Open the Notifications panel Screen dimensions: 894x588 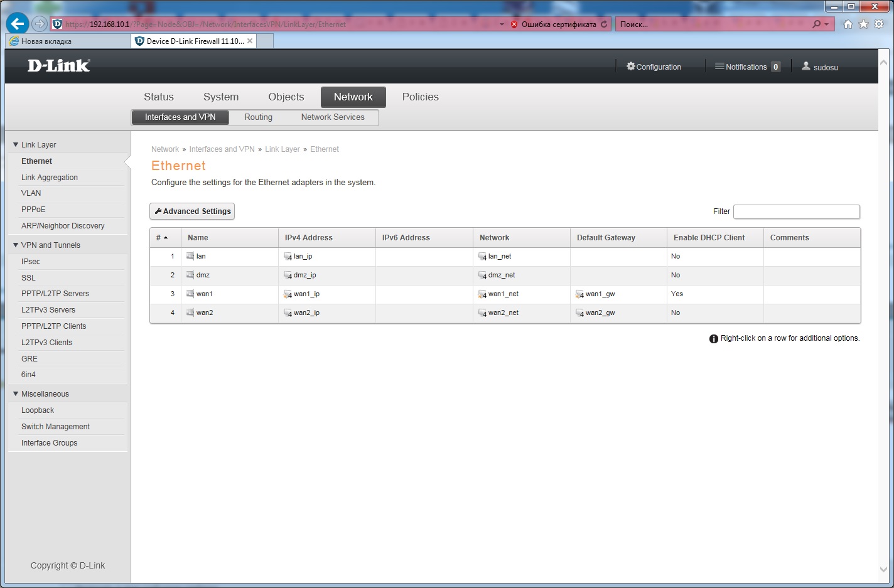[x=747, y=67]
